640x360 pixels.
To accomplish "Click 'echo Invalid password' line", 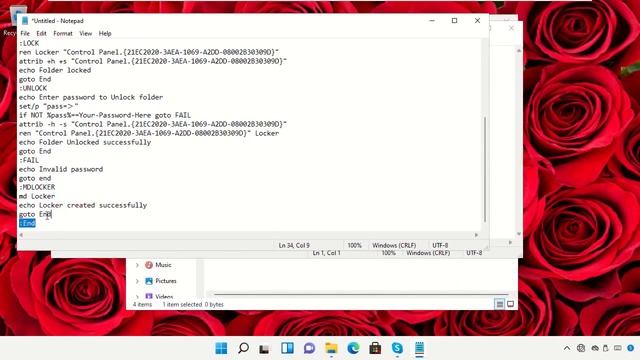I will 61,169.
